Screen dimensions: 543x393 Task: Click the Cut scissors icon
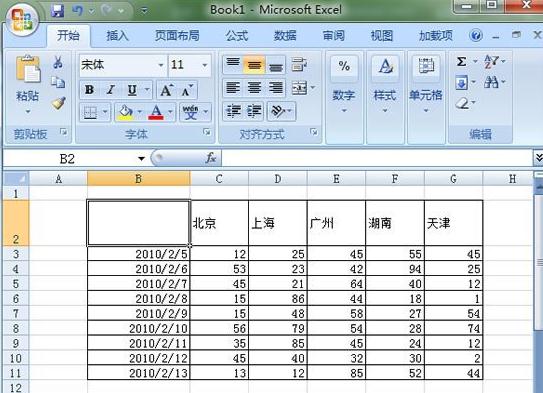(57, 62)
